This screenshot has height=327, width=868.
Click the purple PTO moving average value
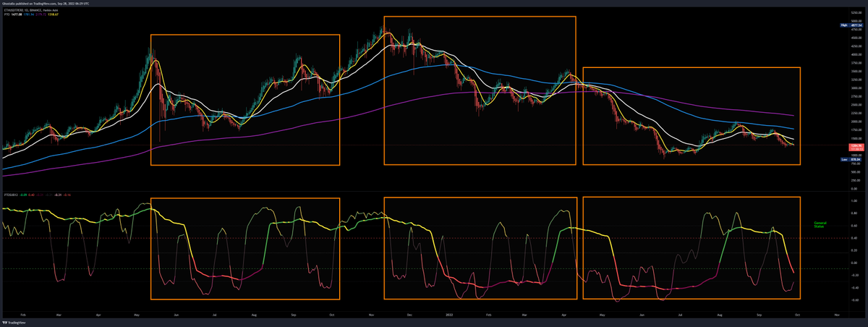(41, 14)
